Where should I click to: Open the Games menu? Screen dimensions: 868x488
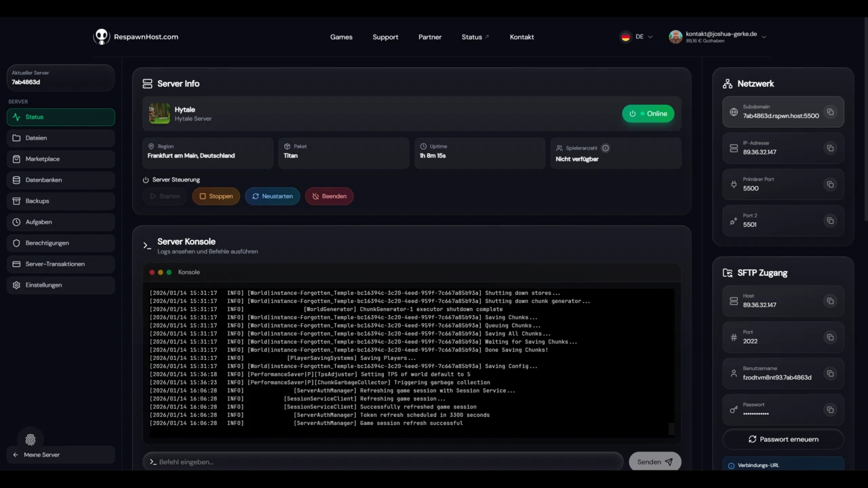point(341,37)
